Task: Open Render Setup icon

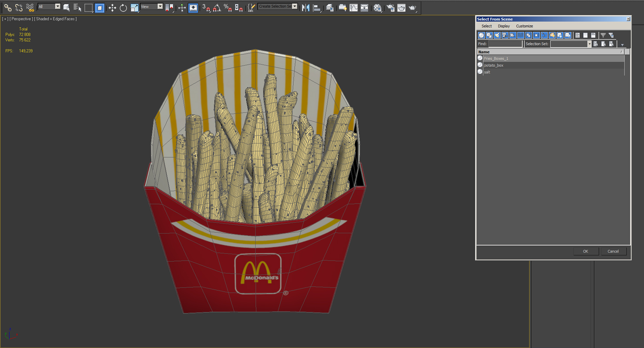Action: click(390, 7)
